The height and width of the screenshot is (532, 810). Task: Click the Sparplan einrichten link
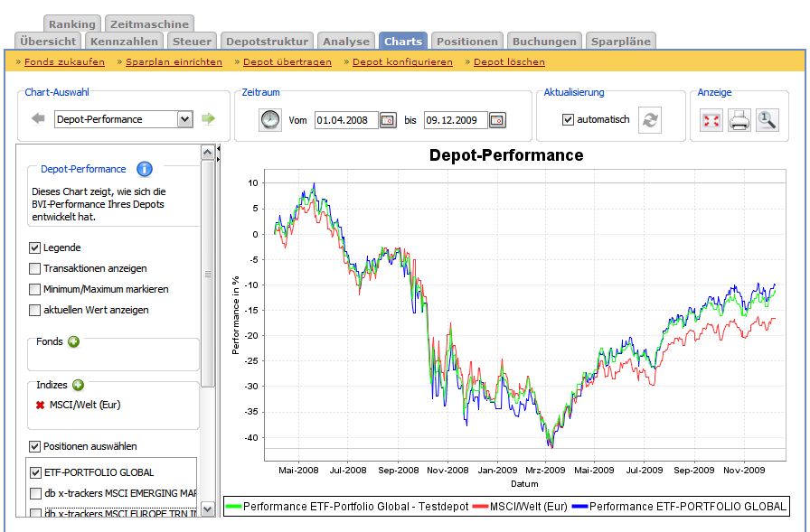point(174,61)
